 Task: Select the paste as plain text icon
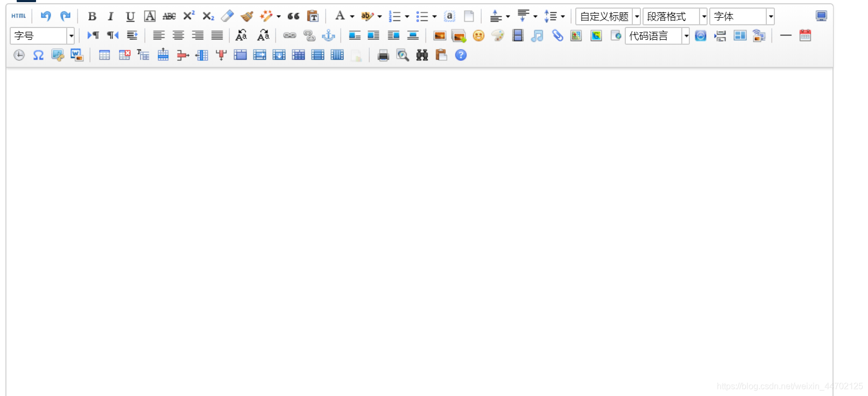pyautogui.click(x=313, y=16)
